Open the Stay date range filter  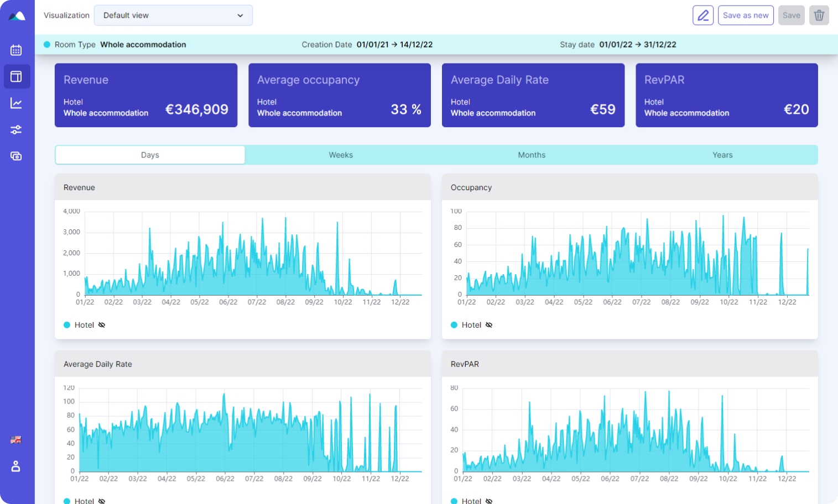637,45
